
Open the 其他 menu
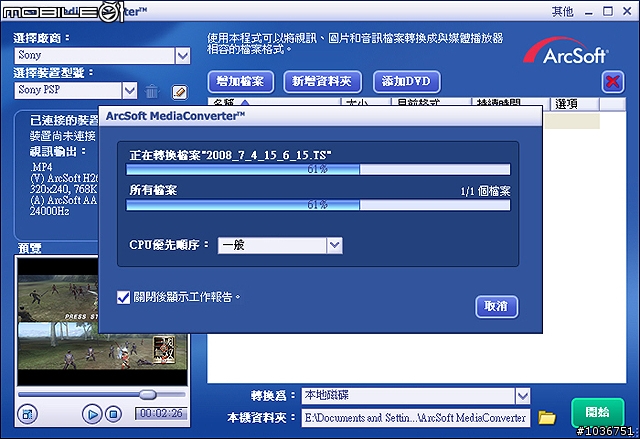(562, 11)
